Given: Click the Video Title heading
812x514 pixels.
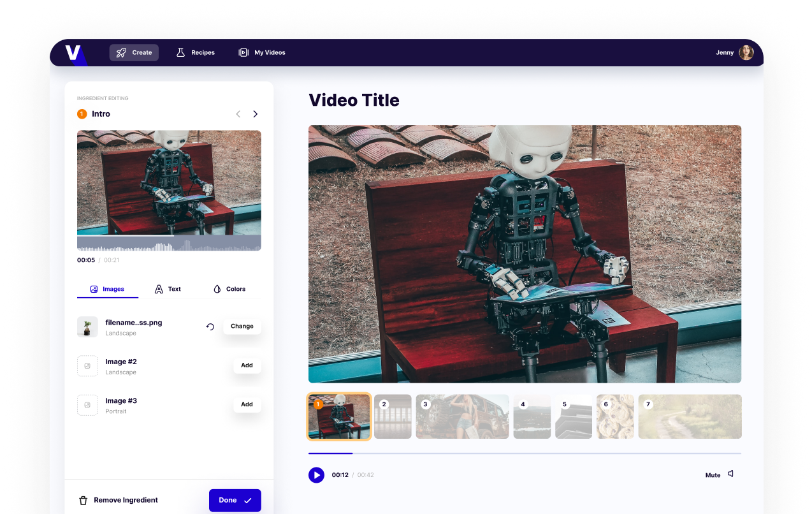Looking at the screenshot, I should [x=354, y=100].
